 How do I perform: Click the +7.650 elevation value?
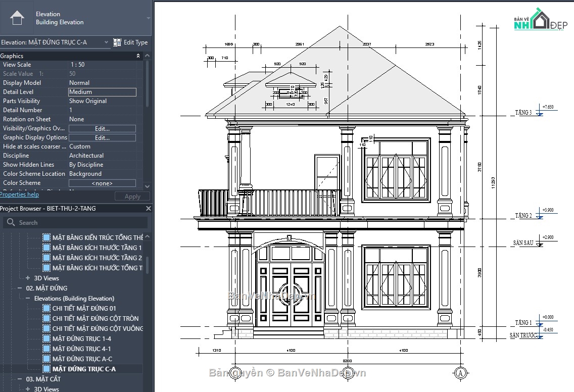(548, 107)
